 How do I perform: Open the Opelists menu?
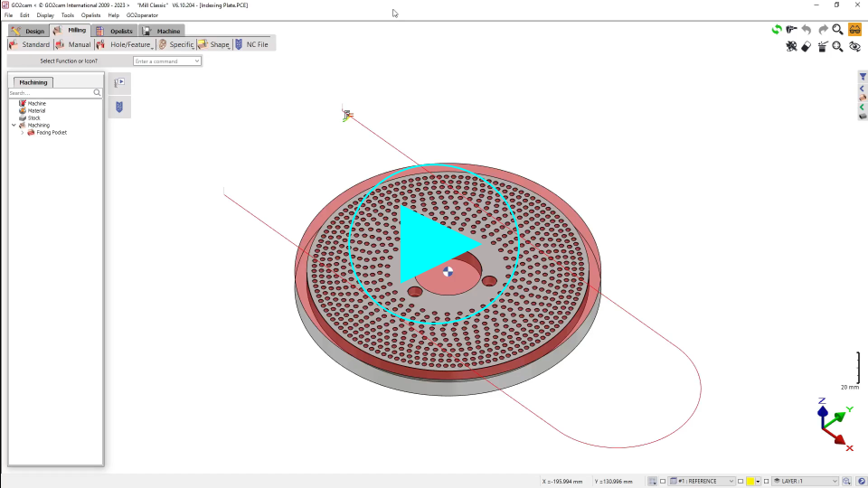click(90, 15)
